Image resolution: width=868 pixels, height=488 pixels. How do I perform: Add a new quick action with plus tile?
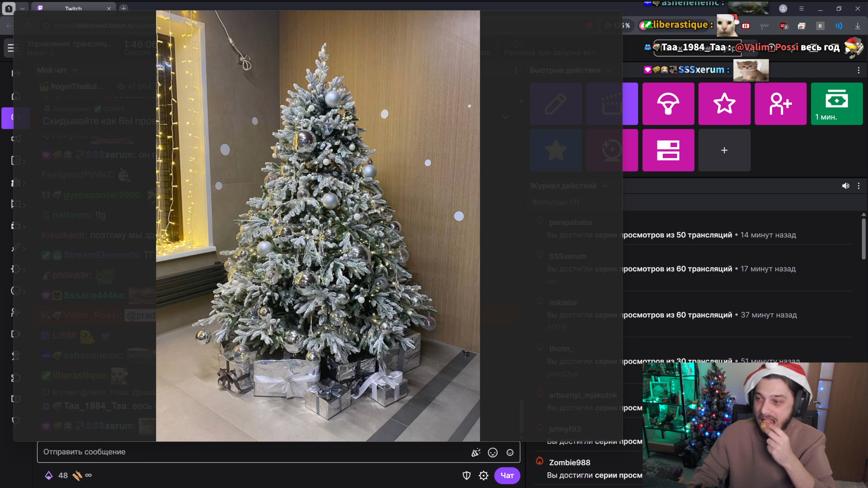click(724, 150)
